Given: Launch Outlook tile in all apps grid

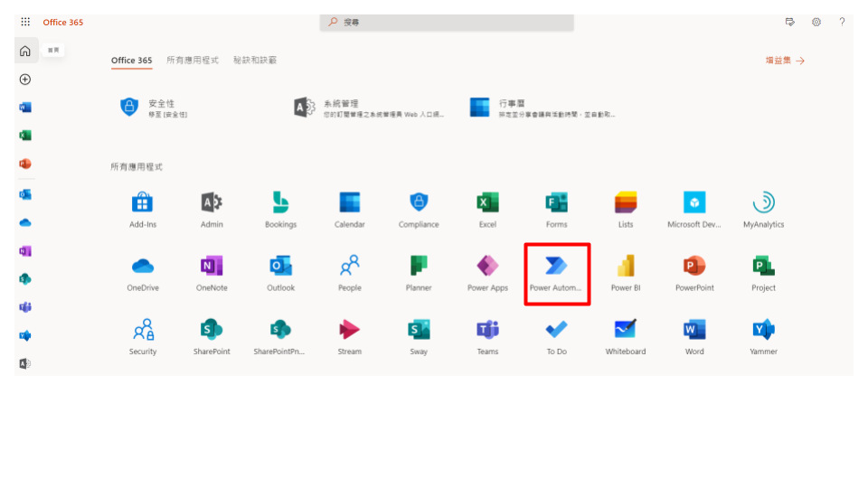Looking at the screenshot, I should pyautogui.click(x=280, y=274).
